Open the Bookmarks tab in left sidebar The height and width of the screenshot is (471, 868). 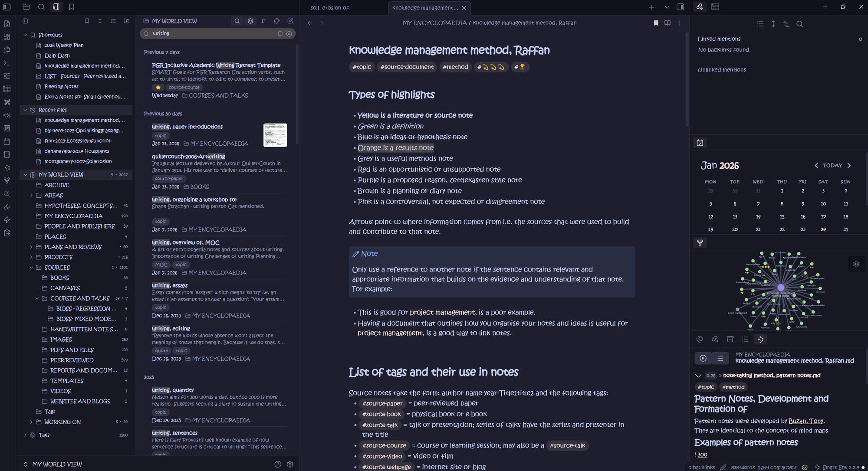point(72,7)
